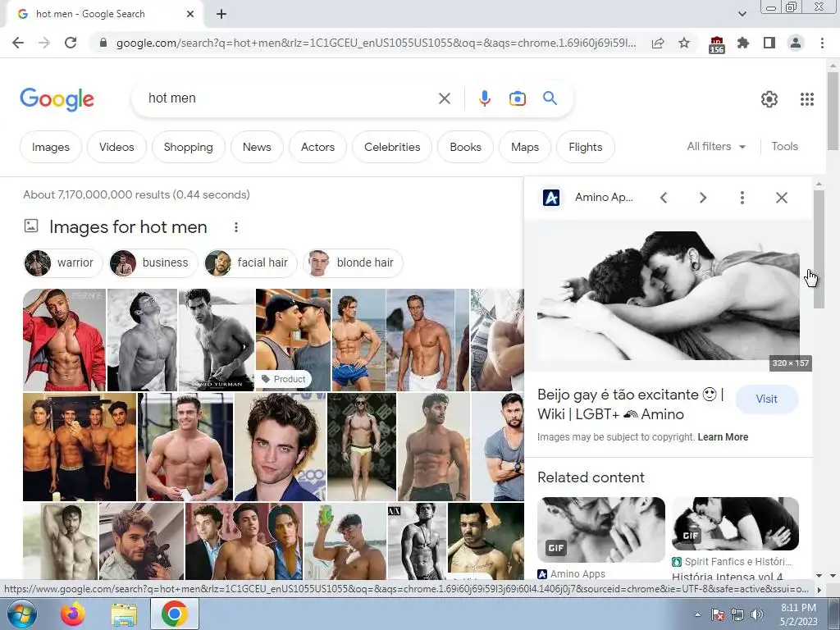Clear the search box with the X

444,98
